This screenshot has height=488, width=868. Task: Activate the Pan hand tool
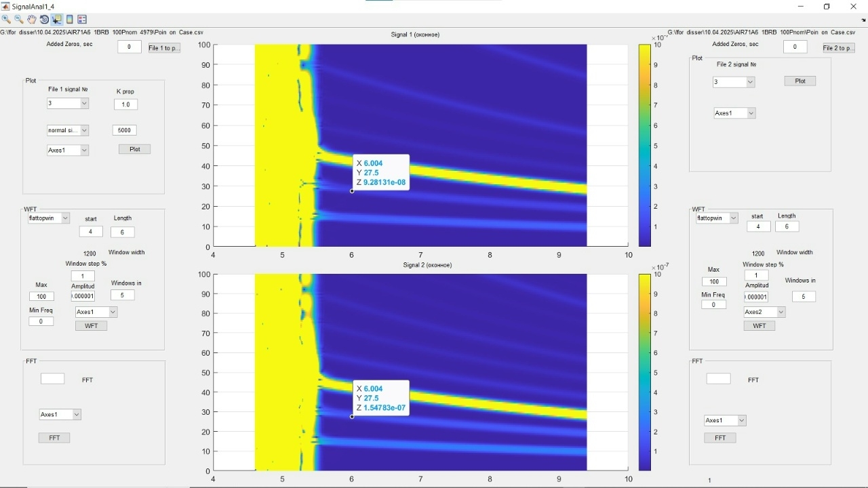[32, 20]
